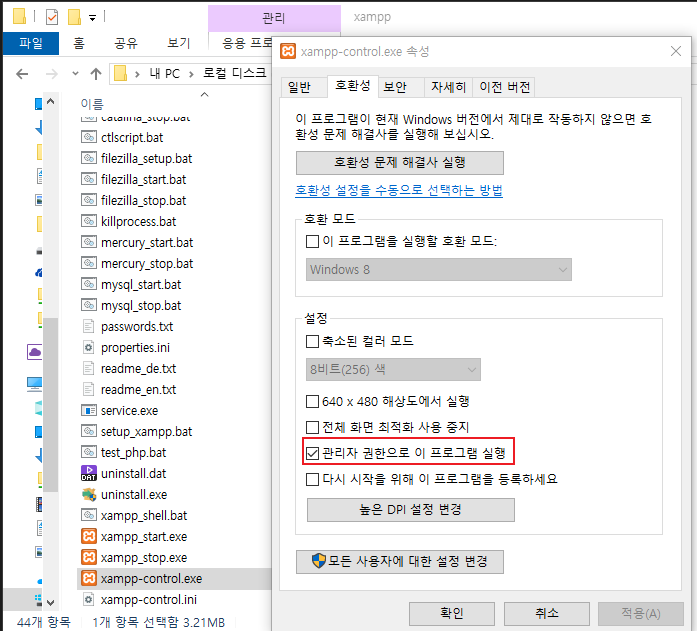The width and height of the screenshot is (697, 631).
Task: Click the ctlscript.bat file icon
Action: (x=89, y=137)
